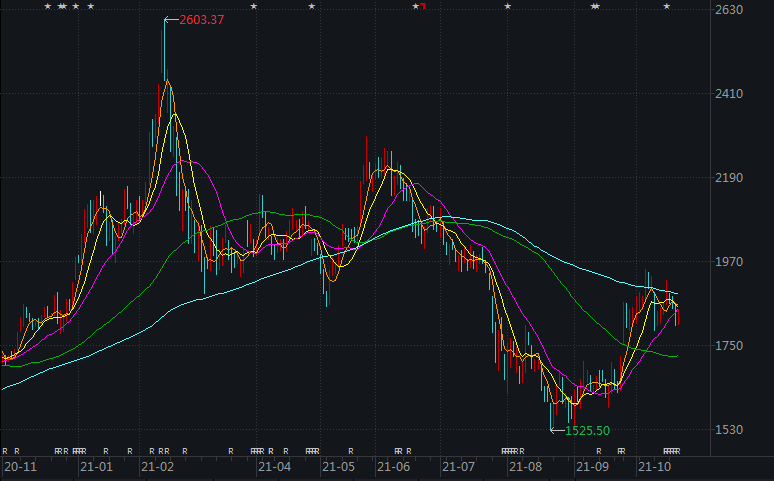Select the 2410 value on the price axis

[x=729, y=93]
